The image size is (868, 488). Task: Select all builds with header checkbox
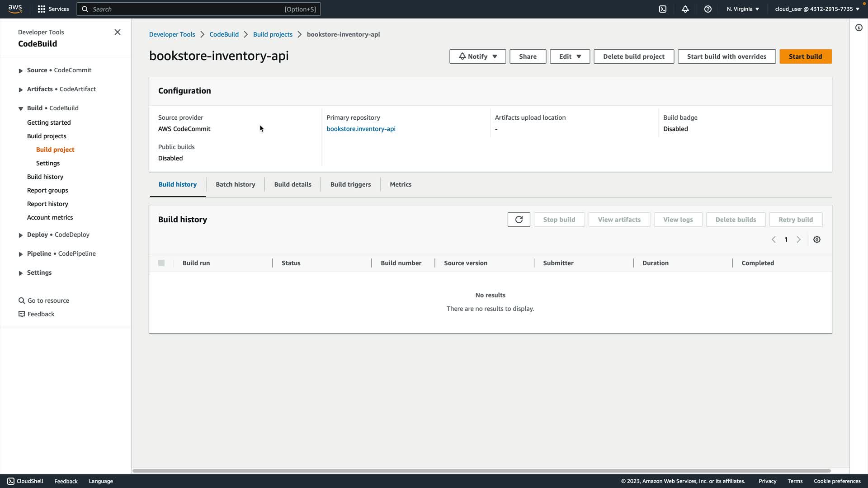(x=161, y=263)
